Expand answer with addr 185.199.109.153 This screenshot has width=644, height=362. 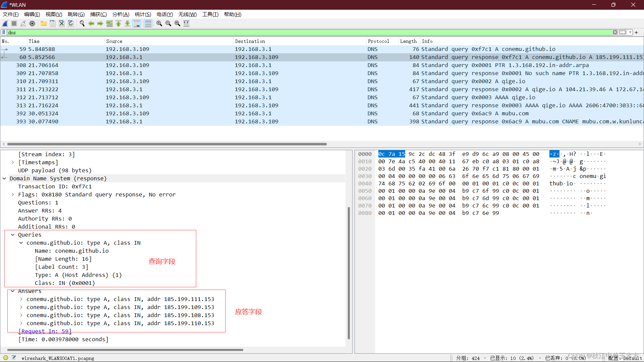tap(21, 307)
